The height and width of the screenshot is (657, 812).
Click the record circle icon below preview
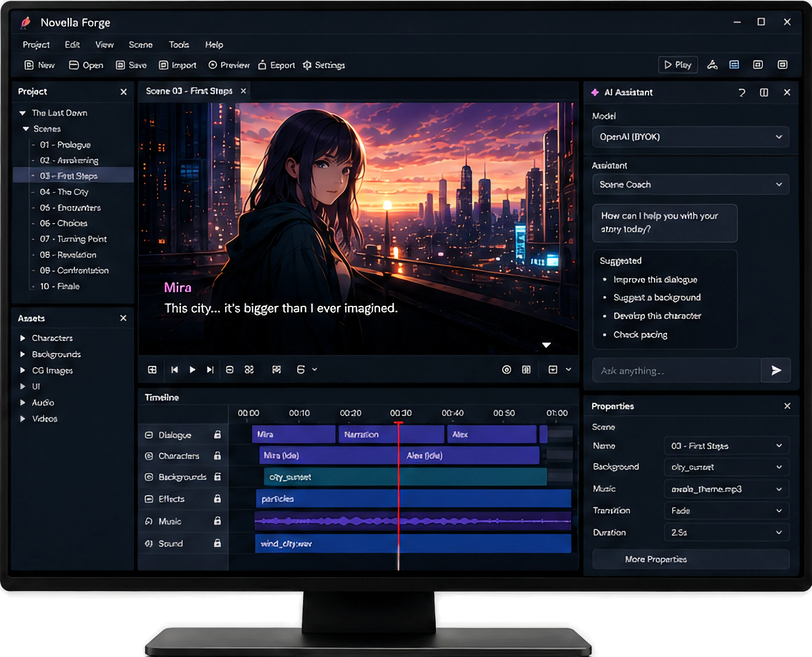(x=507, y=370)
